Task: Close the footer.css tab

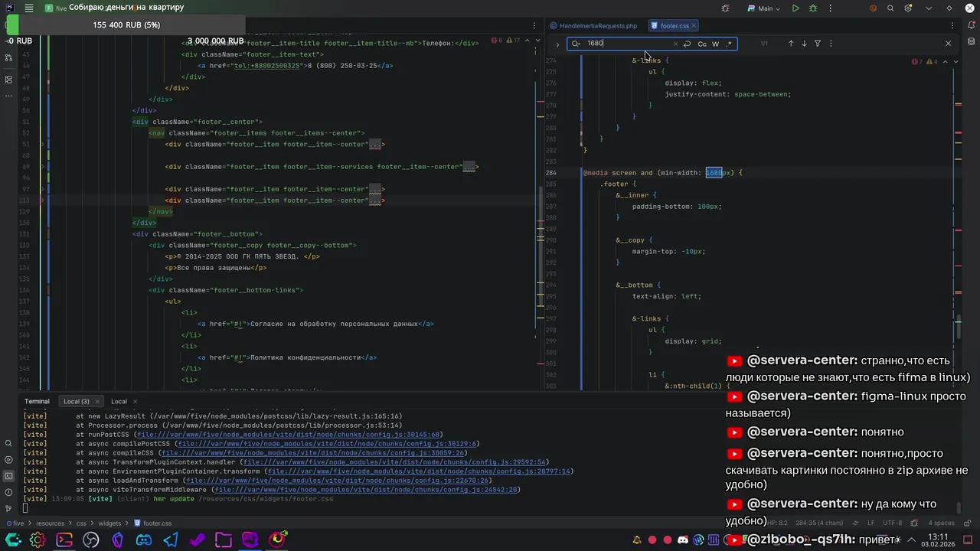Action: coord(695,26)
